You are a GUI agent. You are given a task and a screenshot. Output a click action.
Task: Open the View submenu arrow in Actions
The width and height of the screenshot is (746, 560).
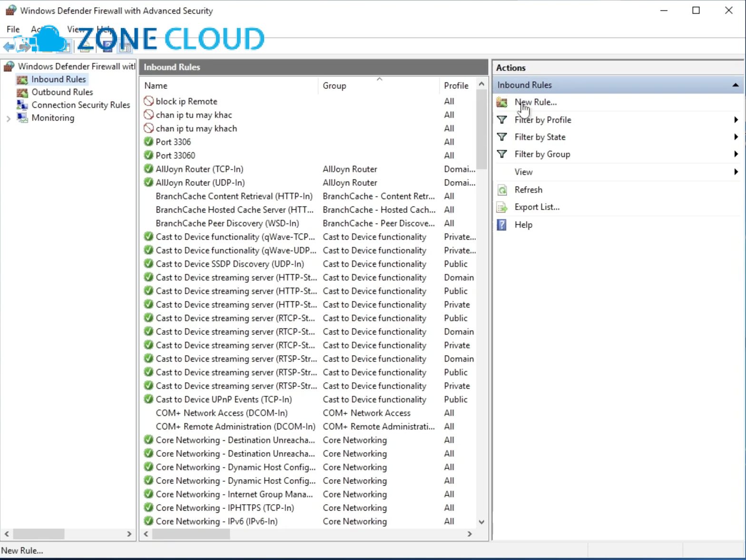736,172
